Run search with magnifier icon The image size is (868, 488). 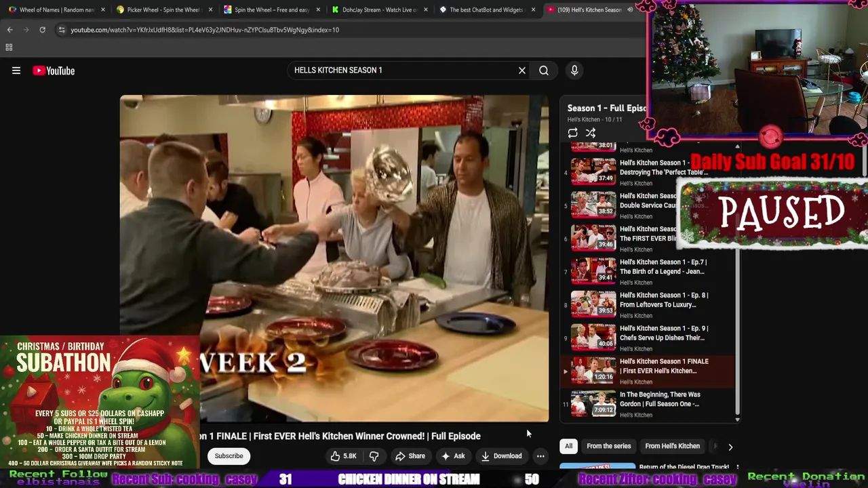[544, 70]
